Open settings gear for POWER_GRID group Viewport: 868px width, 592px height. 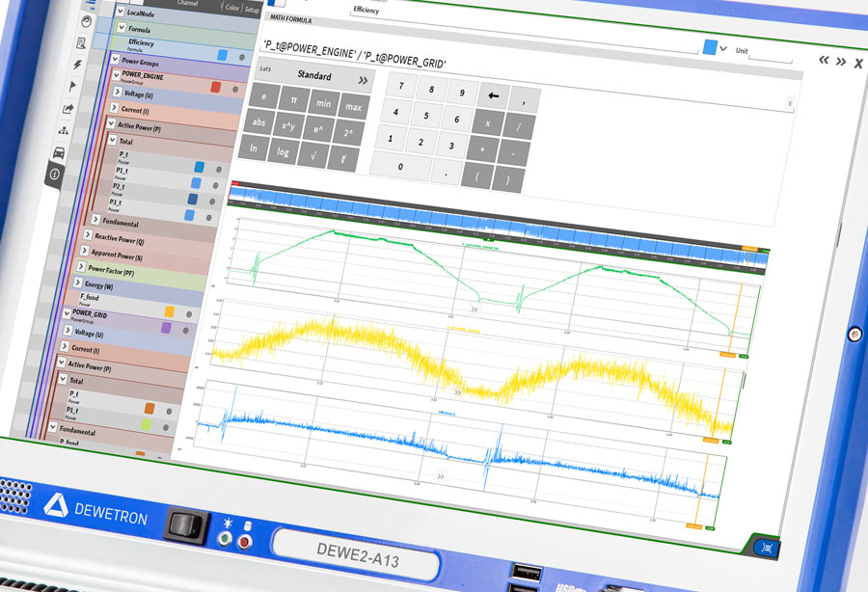coord(185,331)
